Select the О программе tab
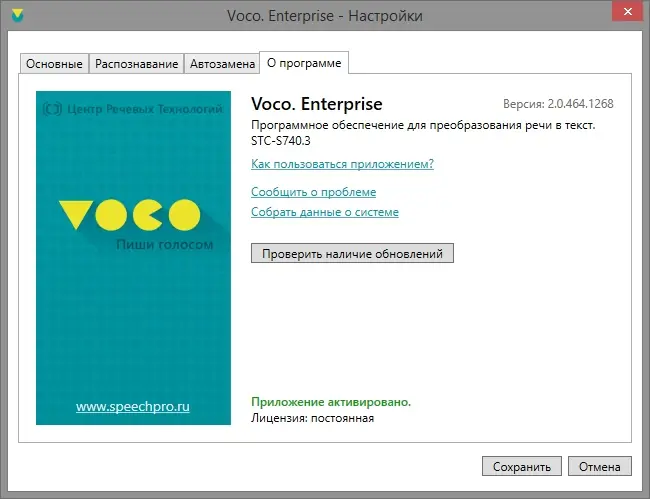This screenshot has height=499, width=650. coord(304,63)
